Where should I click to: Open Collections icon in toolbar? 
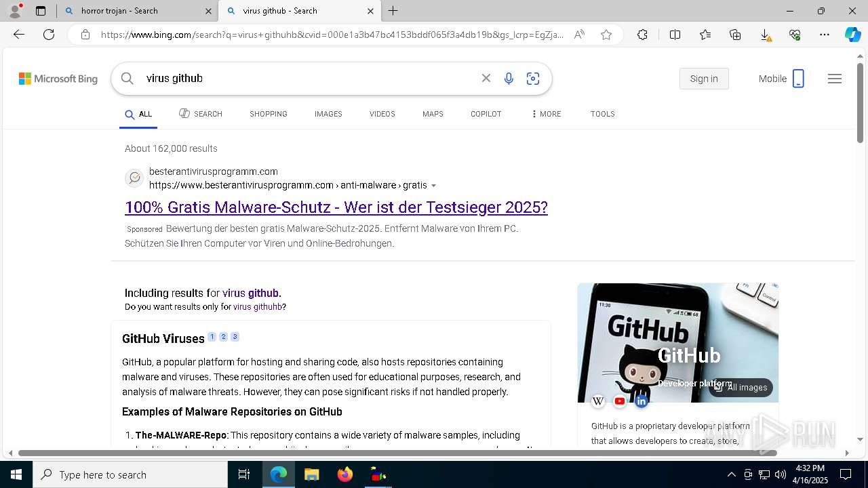(x=735, y=35)
